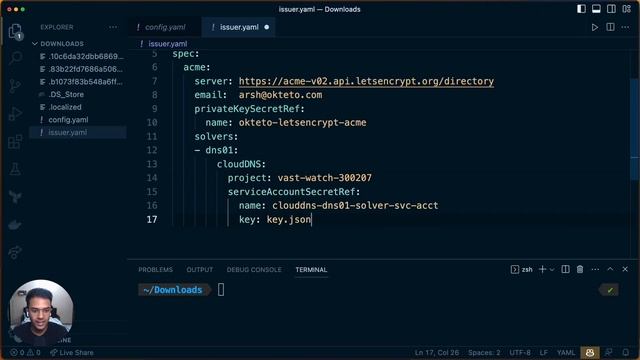Screen dimensions: 640x360
Task: Kill the terminal with trash icon
Action: pos(580,269)
